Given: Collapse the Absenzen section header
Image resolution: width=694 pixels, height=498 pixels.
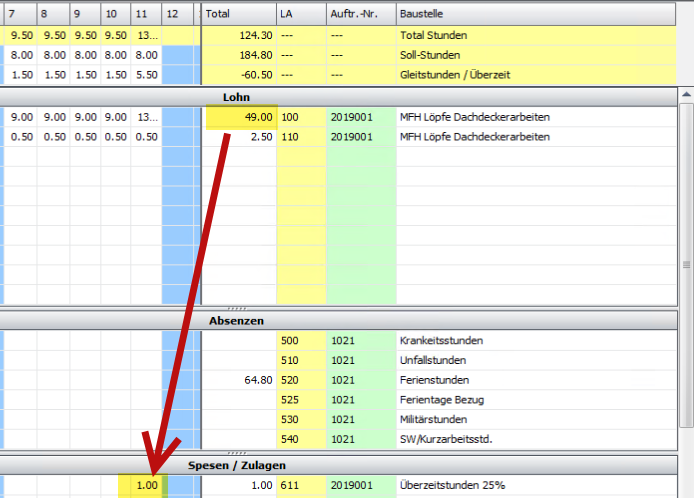Looking at the screenshot, I should 237,321.
